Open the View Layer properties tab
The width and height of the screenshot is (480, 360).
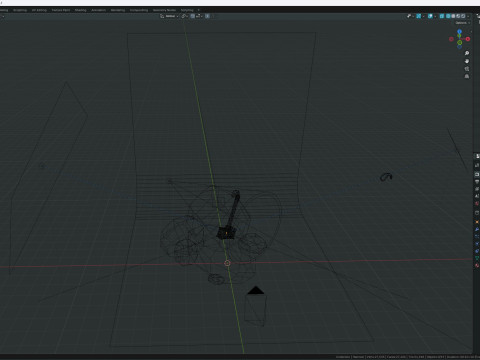[477, 189]
